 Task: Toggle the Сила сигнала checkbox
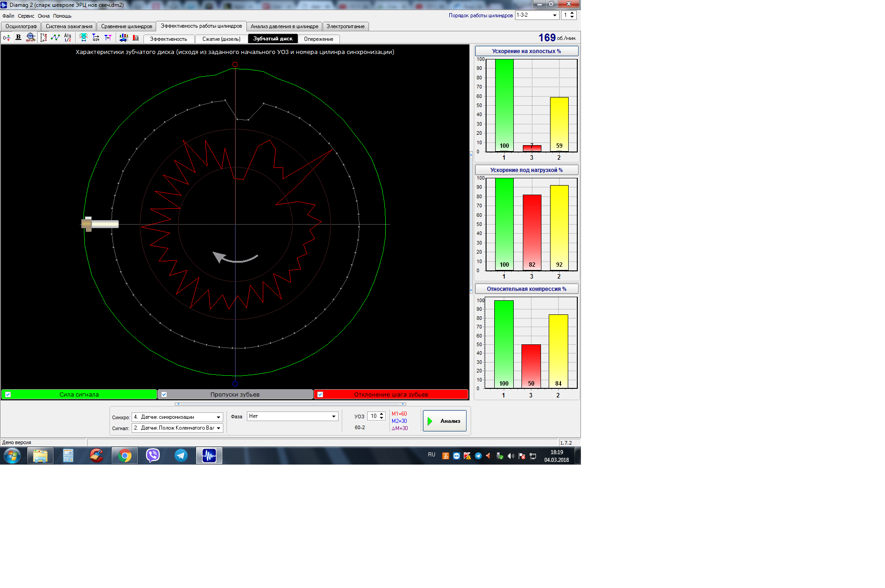(8, 394)
